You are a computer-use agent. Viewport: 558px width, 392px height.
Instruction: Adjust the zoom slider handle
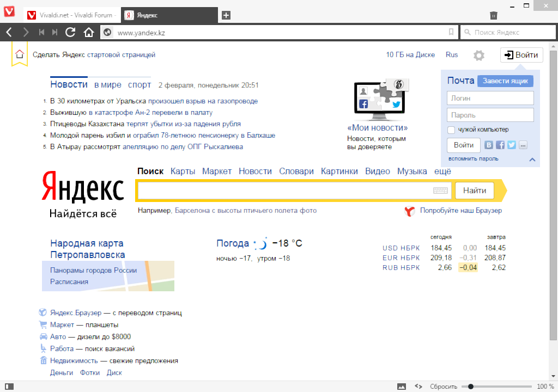click(470, 387)
